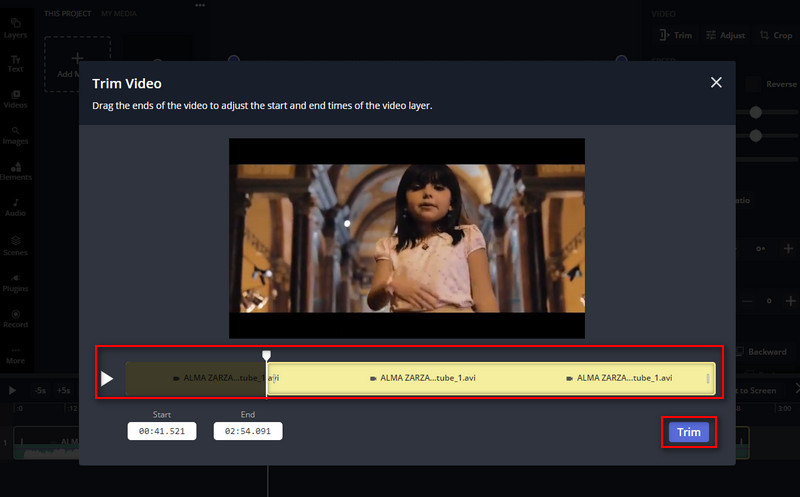Click the white trim playhead marker
This screenshot has height=497, width=800.
coord(266,356)
